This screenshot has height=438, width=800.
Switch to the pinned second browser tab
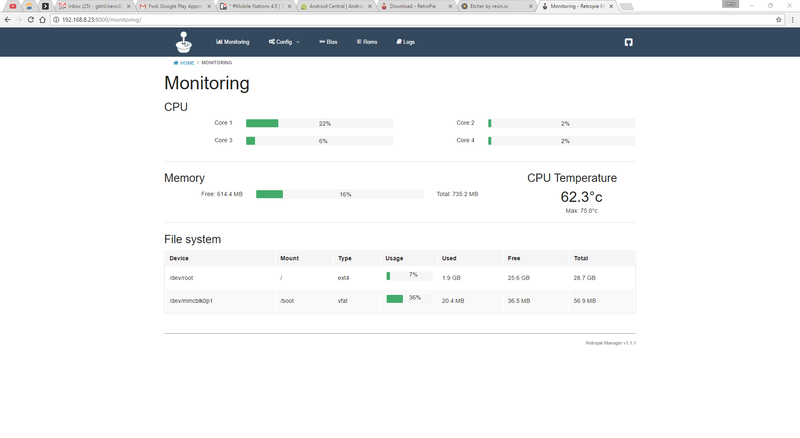[x=29, y=6]
